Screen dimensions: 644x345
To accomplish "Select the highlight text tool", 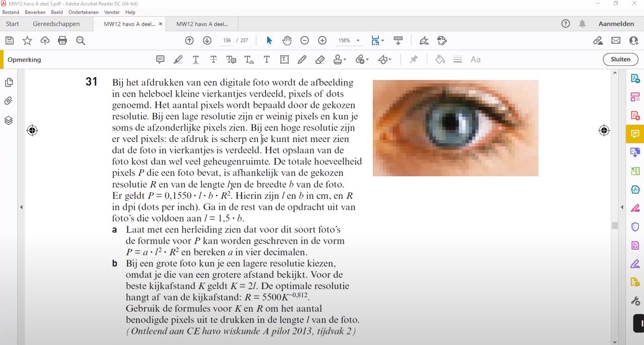I will pos(178,59).
